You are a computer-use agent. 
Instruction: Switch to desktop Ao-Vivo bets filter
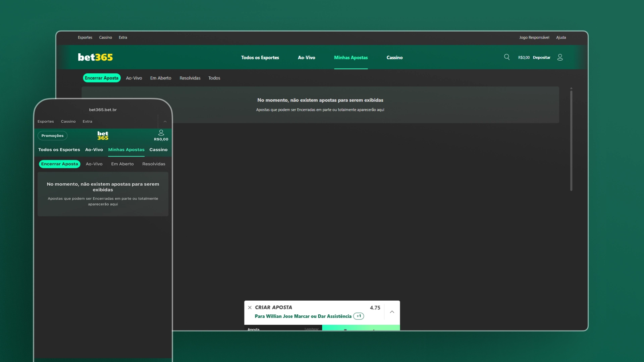click(134, 78)
